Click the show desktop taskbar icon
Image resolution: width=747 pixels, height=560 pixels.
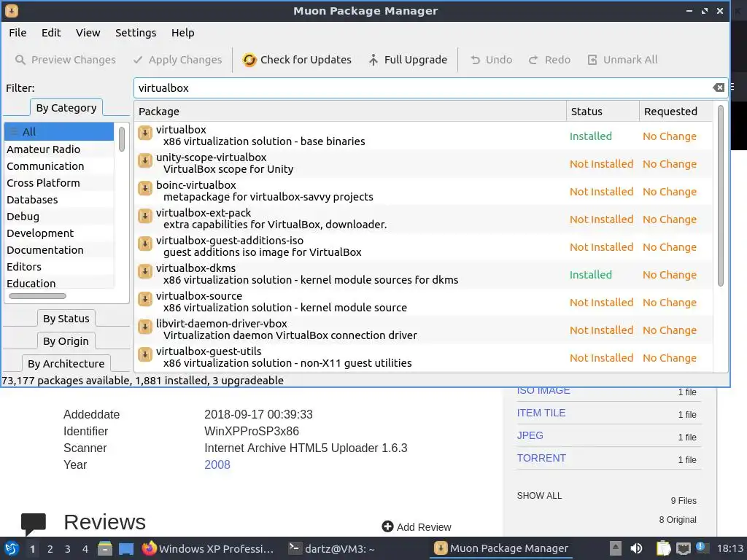[126, 548]
